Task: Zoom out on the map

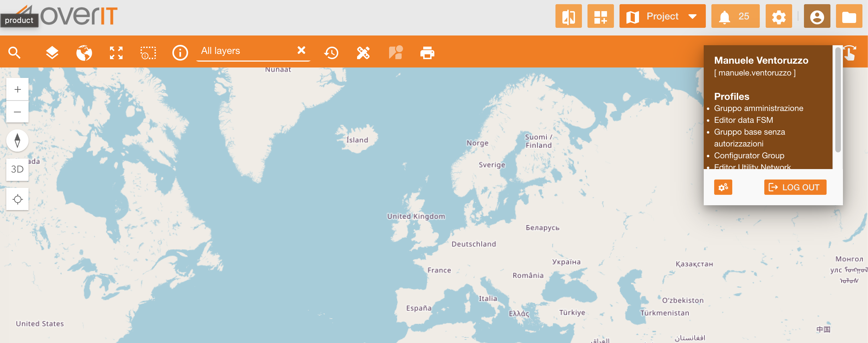Action: [17, 112]
